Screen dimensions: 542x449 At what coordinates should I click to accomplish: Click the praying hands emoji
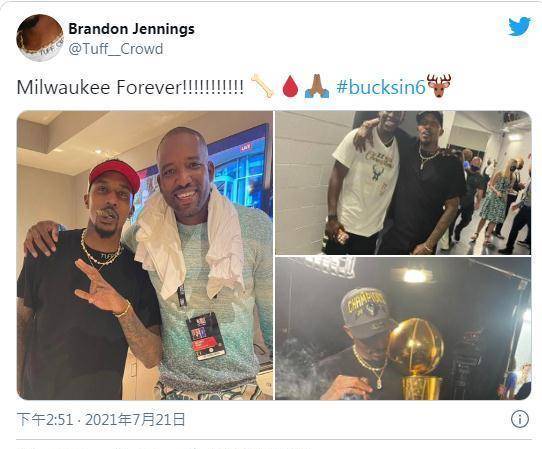click(317, 86)
